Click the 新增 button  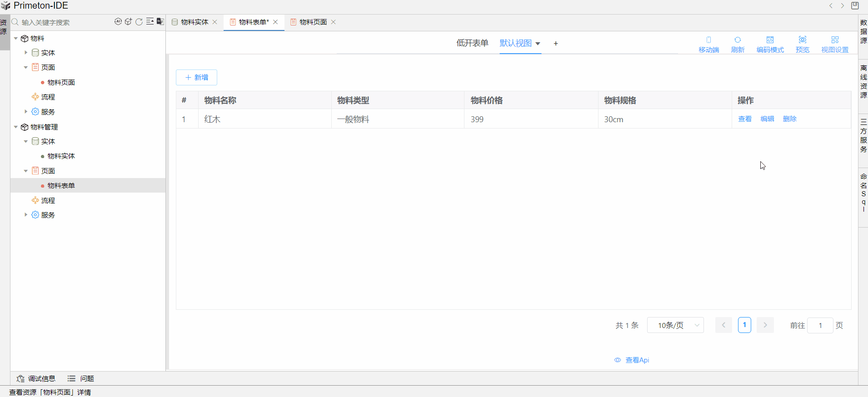click(x=196, y=78)
